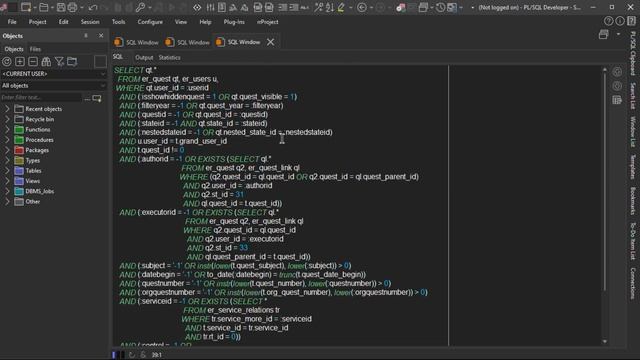The width and height of the screenshot is (640, 360).
Task: Switch to the Output tab
Action: point(144,58)
